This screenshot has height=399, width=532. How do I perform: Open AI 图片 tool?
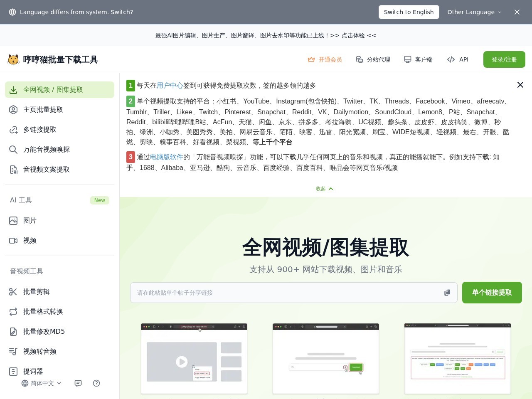[59, 221]
